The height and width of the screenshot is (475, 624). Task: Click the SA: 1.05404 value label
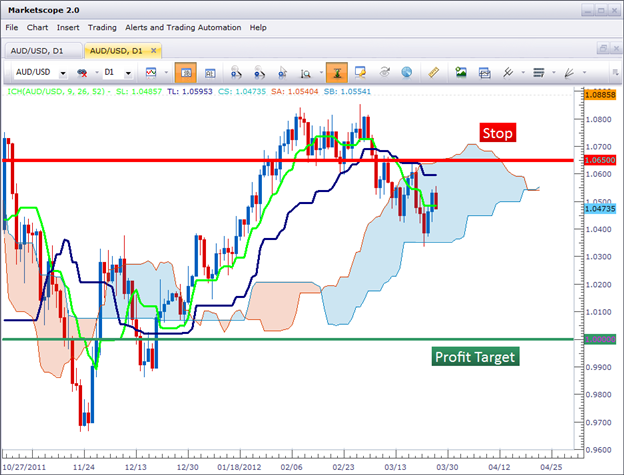[x=294, y=91]
